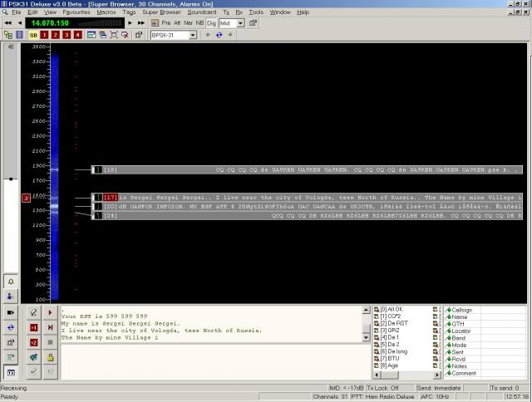Click the full-screen frame icon
532x402 pixels.
114,35
